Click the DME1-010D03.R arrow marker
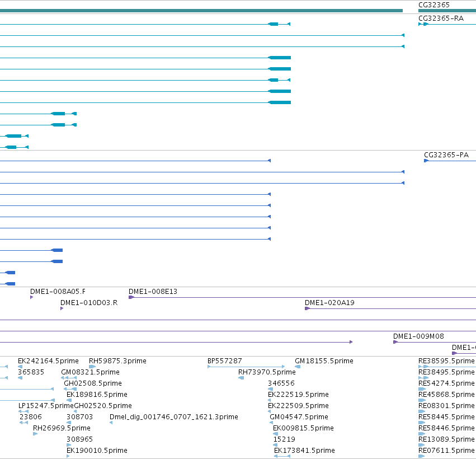The width and height of the screenshot is (476, 459). [x=62, y=308]
